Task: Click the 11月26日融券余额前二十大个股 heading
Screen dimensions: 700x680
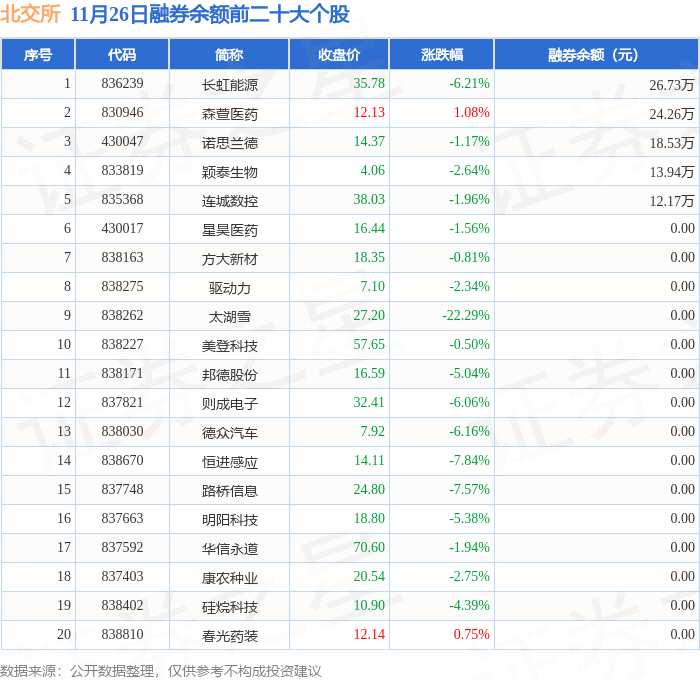Action: pyautogui.click(x=210, y=14)
